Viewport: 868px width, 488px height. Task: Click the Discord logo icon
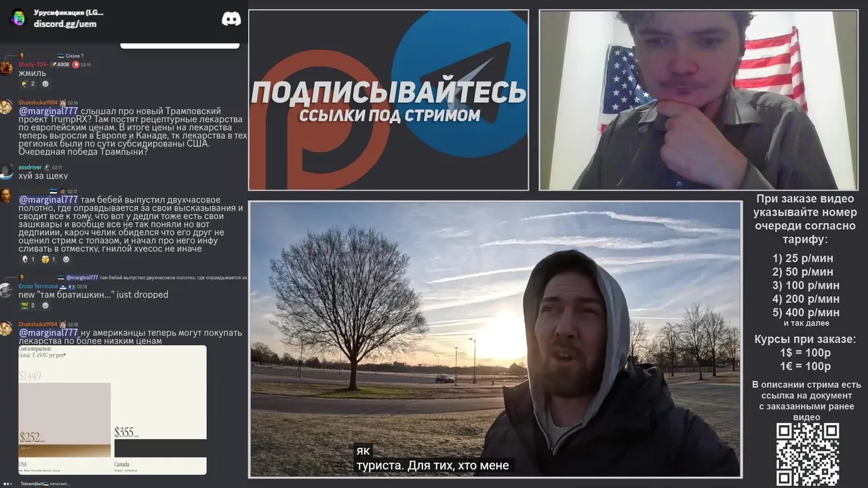tap(231, 19)
